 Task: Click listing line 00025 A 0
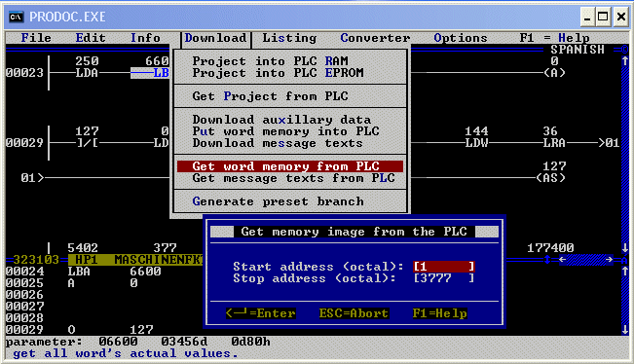pyautogui.click(x=71, y=283)
